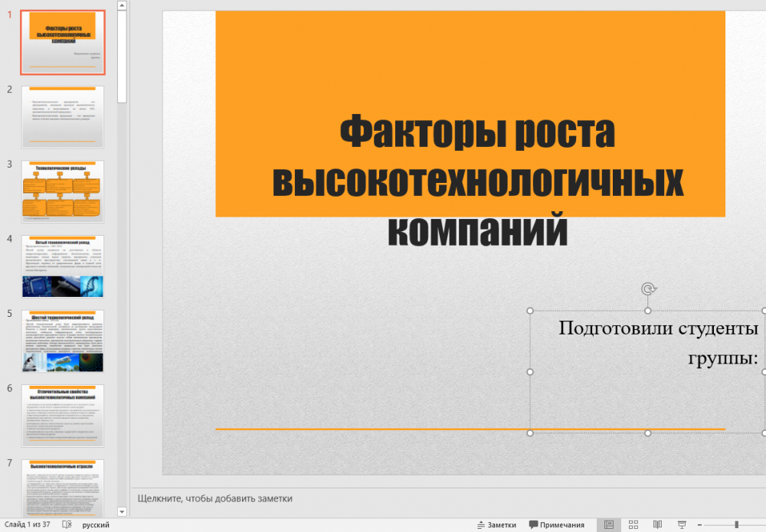Click the Подготовили студенты группы text
The height and width of the screenshot is (532, 766).
[658, 343]
